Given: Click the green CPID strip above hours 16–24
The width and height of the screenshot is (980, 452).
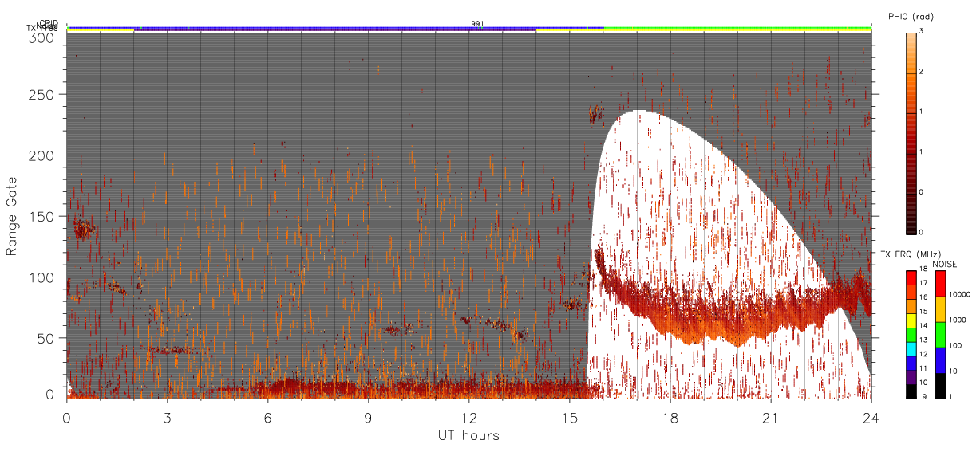Looking at the screenshot, I should coord(737,27).
